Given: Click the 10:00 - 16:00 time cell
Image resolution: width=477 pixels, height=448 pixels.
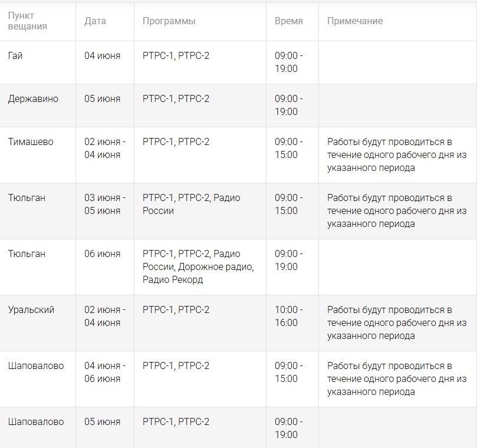Looking at the screenshot, I should 288,316.
